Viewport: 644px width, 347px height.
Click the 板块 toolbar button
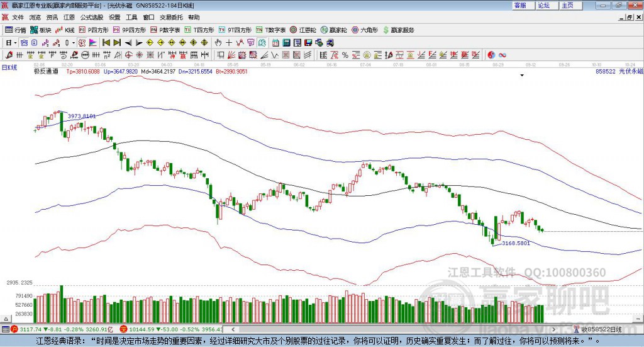pyautogui.click(x=41, y=30)
